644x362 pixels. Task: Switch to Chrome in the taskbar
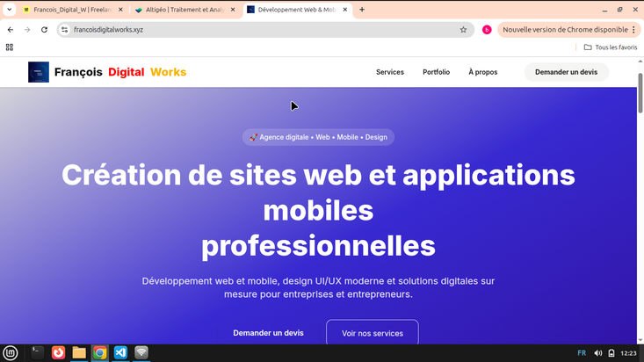99,352
